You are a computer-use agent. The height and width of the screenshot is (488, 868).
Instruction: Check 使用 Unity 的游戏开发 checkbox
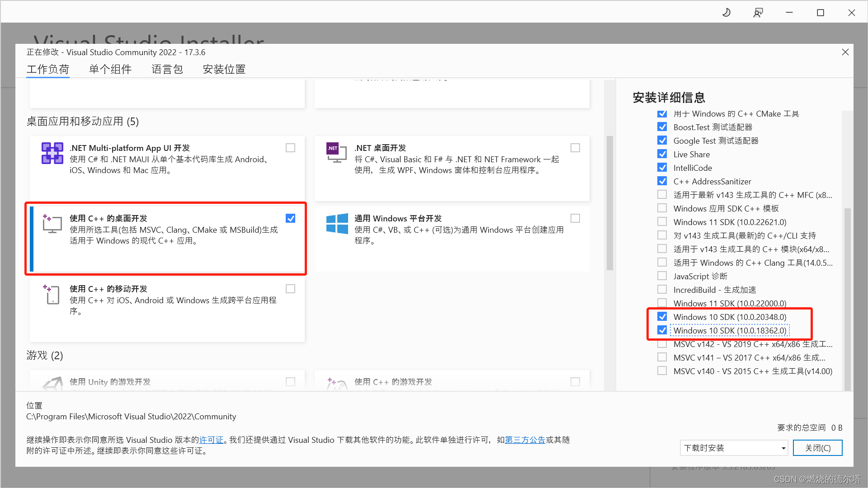point(291,382)
